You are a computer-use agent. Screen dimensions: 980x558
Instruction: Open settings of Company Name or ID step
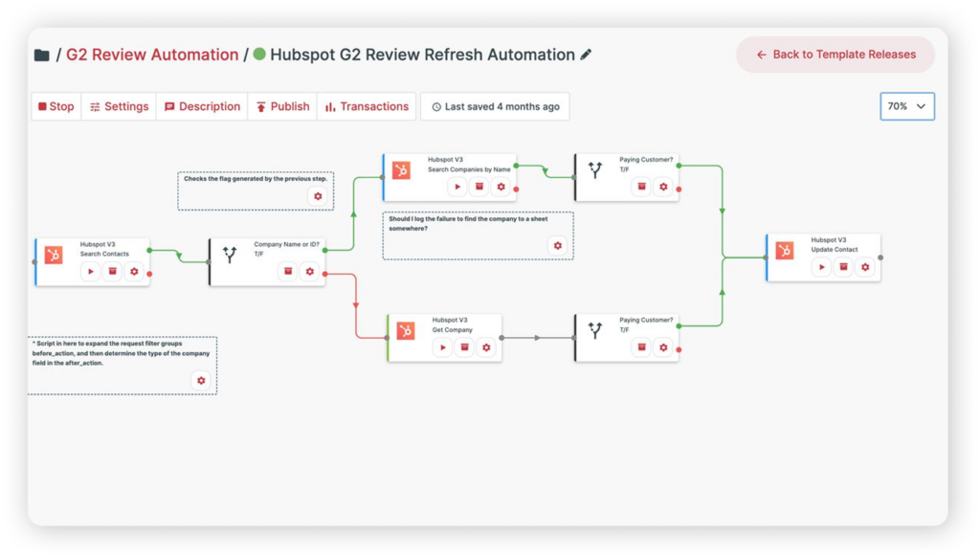pyautogui.click(x=310, y=272)
